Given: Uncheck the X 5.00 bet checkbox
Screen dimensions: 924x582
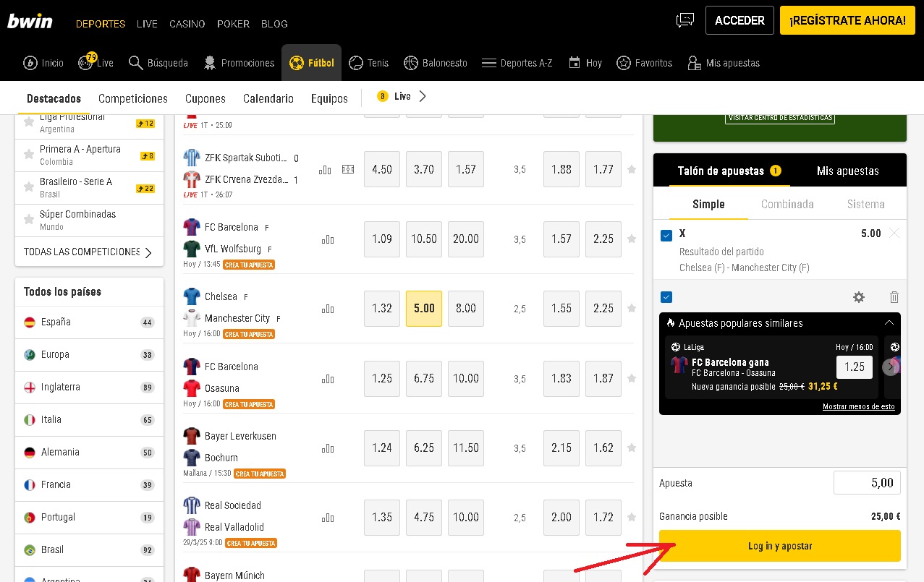Looking at the screenshot, I should [x=666, y=235].
